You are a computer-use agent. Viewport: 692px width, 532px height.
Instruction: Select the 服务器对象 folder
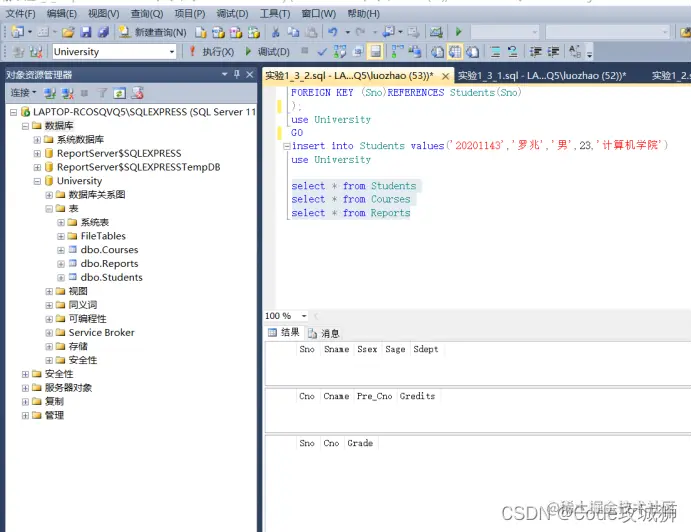point(68,388)
